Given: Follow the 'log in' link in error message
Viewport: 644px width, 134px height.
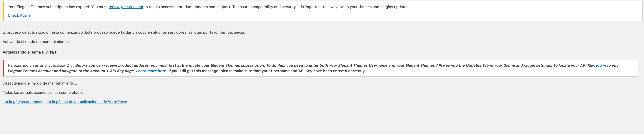Looking at the screenshot, I should click(x=601, y=65).
